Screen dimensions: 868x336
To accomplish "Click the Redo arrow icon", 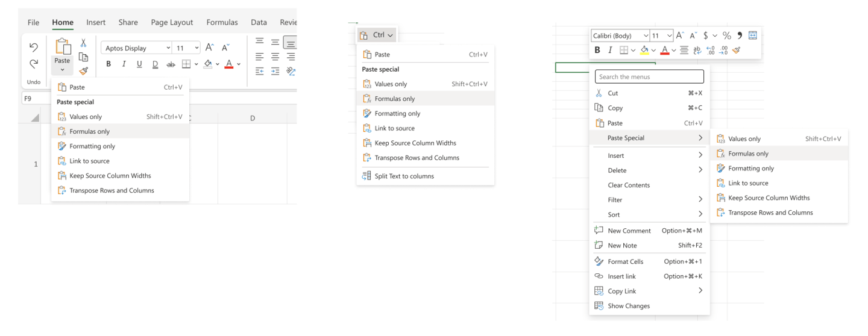I will pyautogui.click(x=34, y=63).
